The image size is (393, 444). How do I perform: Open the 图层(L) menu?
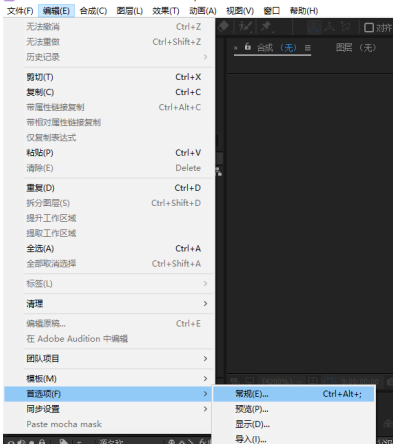[130, 11]
